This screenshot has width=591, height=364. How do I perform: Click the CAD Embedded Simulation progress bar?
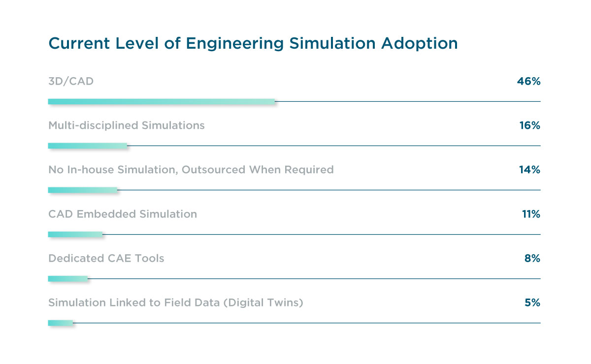(75, 234)
